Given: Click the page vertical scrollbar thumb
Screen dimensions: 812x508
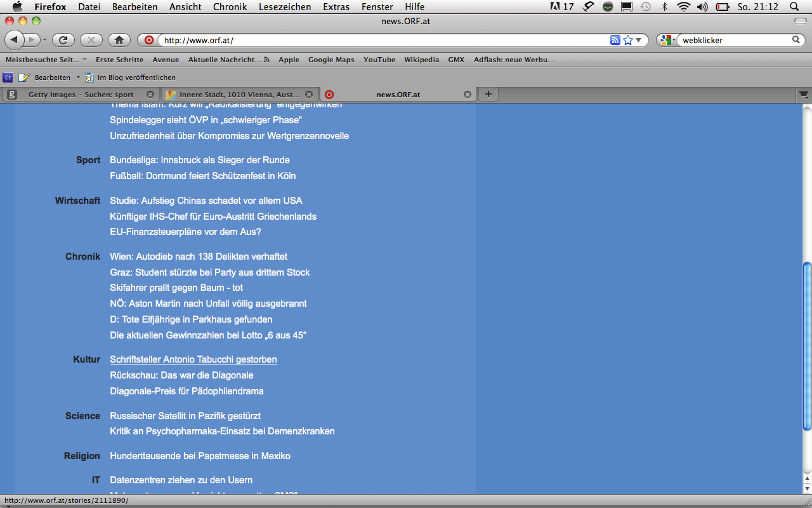Looking at the screenshot, I should click(x=807, y=347).
